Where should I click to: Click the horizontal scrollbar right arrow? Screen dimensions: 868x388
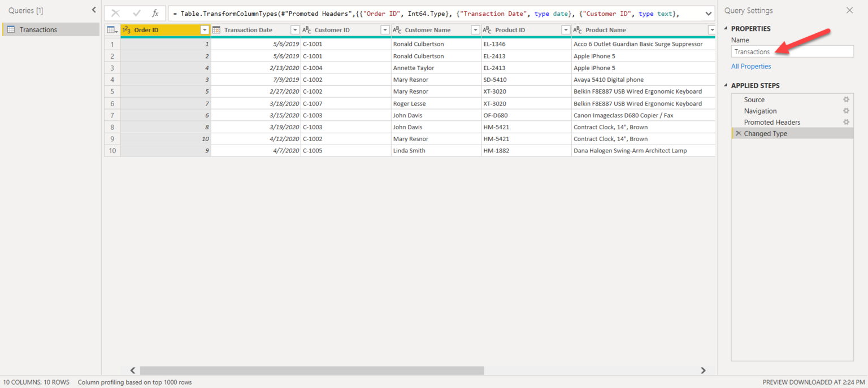point(703,370)
